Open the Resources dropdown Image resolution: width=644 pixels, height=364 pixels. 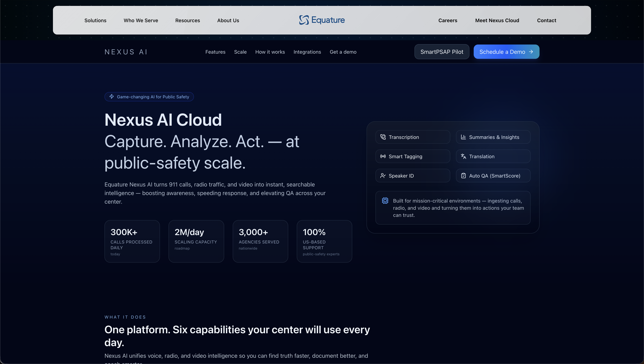[188, 20]
